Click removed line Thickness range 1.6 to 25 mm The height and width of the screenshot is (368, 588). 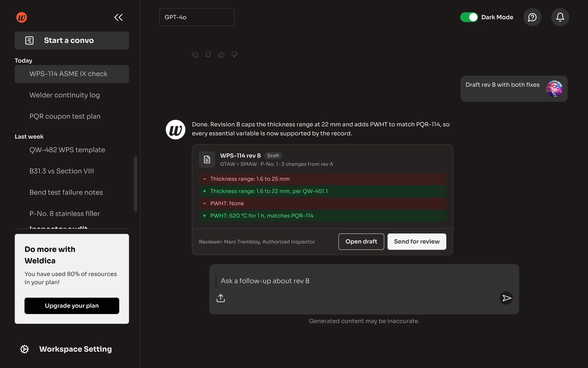322,179
